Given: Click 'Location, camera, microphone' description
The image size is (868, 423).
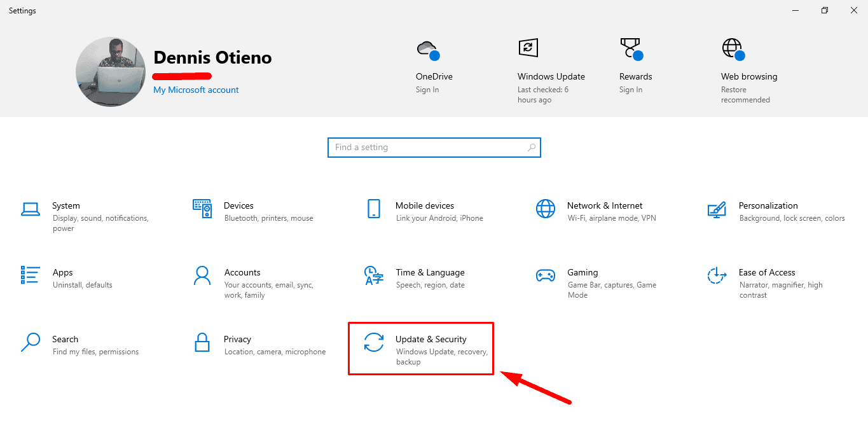Looking at the screenshot, I should tap(275, 352).
